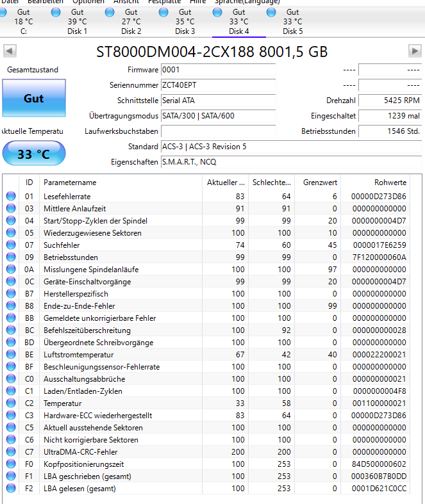The width and height of the screenshot is (425, 504).
Task: Open the Hilfe menu
Action: click(x=198, y=2)
